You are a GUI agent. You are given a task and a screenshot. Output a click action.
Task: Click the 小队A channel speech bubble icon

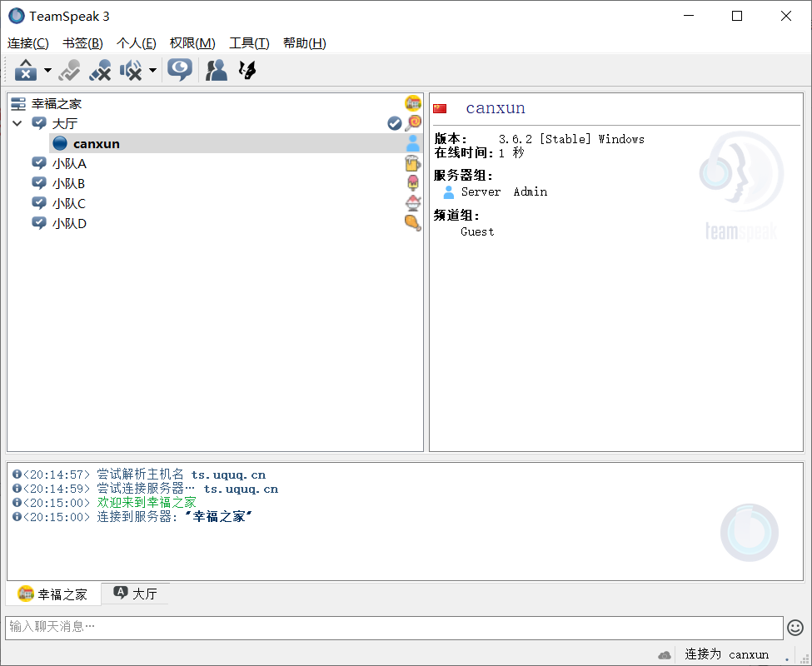[x=39, y=163]
